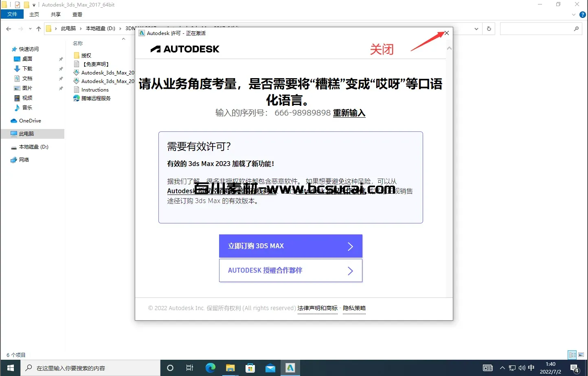Open quick access toolbar customize dropdown
This screenshot has height=376, width=588.
click(x=34, y=5)
